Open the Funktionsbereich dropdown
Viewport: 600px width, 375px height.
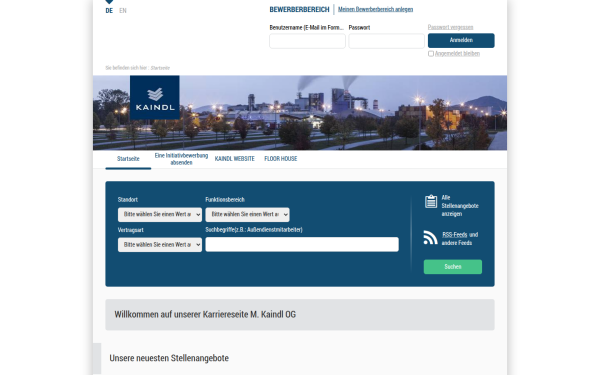coord(248,215)
